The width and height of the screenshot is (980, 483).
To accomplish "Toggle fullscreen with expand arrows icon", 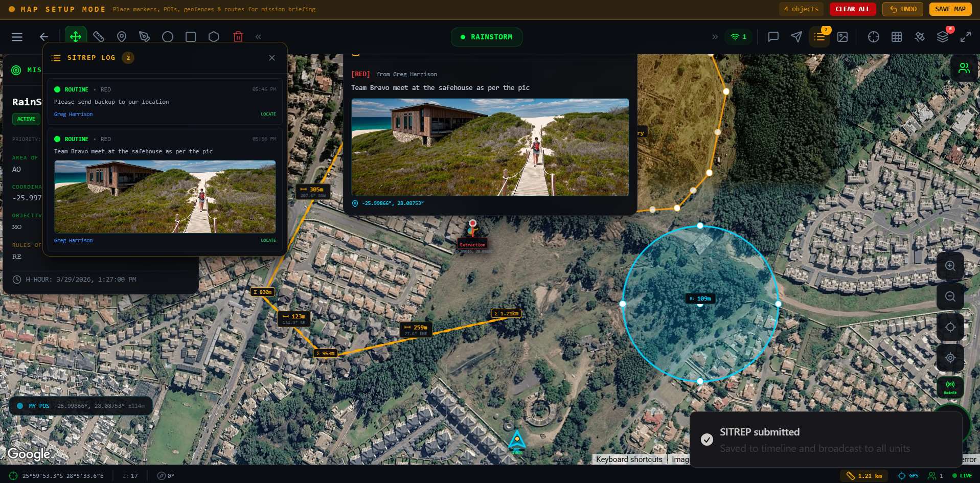I will click(x=966, y=37).
